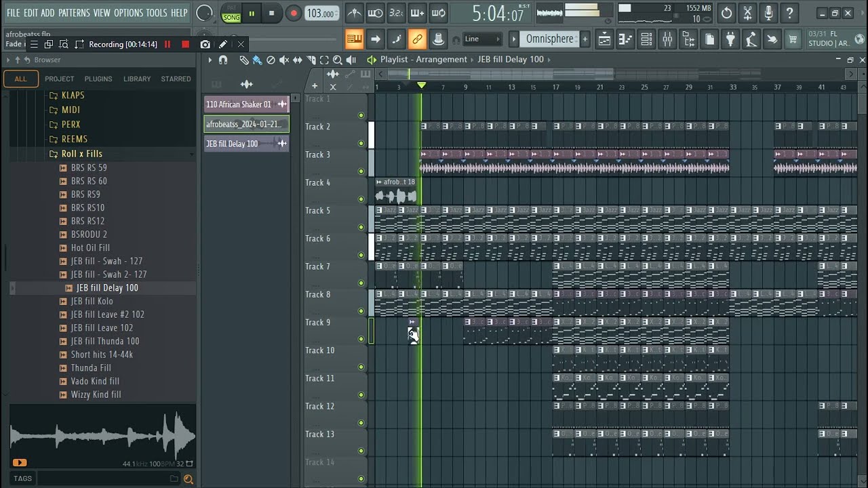The height and width of the screenshot is (488, 868).
Task: Open the Omnisphere pattern selector dropdown
Action: 550,39
